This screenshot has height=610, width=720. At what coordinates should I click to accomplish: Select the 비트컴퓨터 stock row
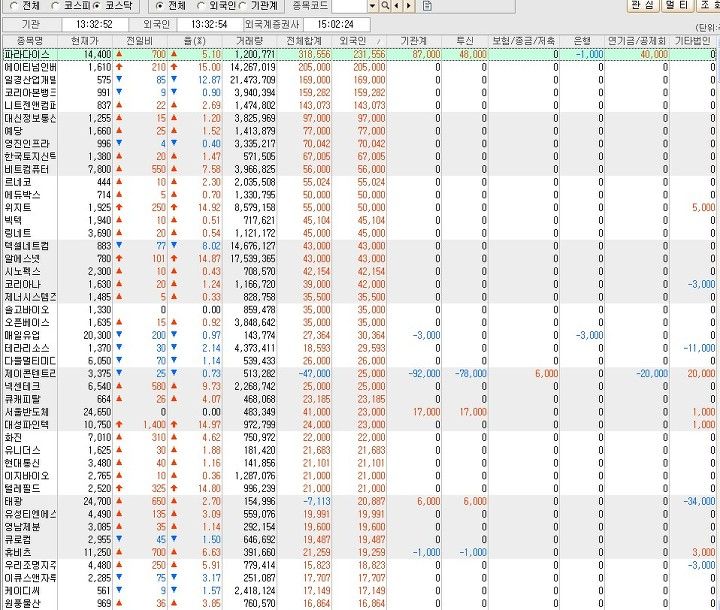click(360, 169)
